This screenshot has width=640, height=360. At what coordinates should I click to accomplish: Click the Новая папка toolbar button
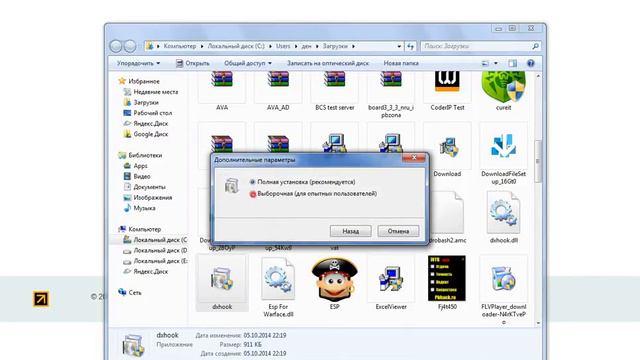coord(401,63)
